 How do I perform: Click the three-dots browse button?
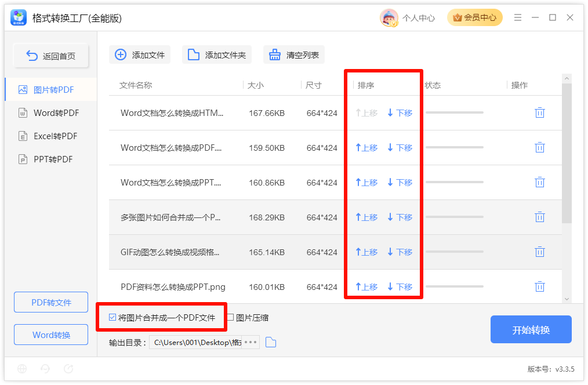pos(251,342)
